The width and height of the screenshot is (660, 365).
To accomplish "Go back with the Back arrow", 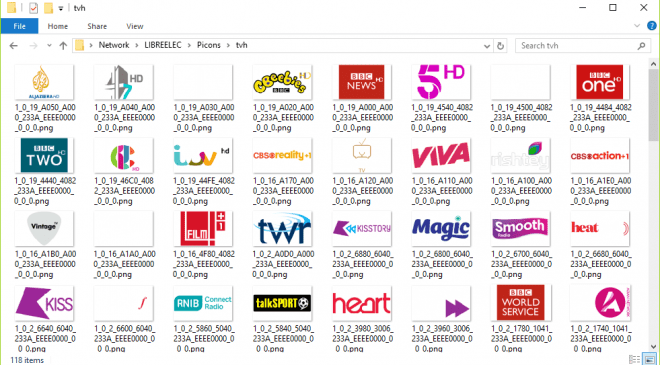I will [13, 46].
